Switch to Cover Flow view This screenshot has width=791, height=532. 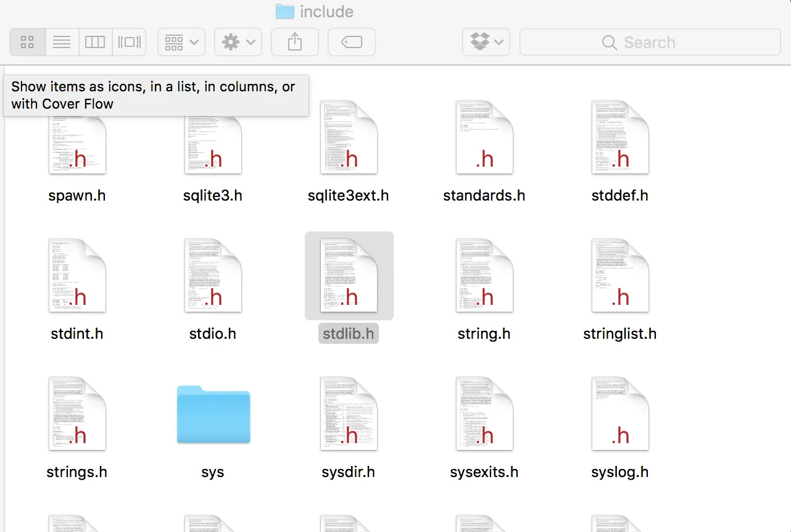click(x=130, y=43)
